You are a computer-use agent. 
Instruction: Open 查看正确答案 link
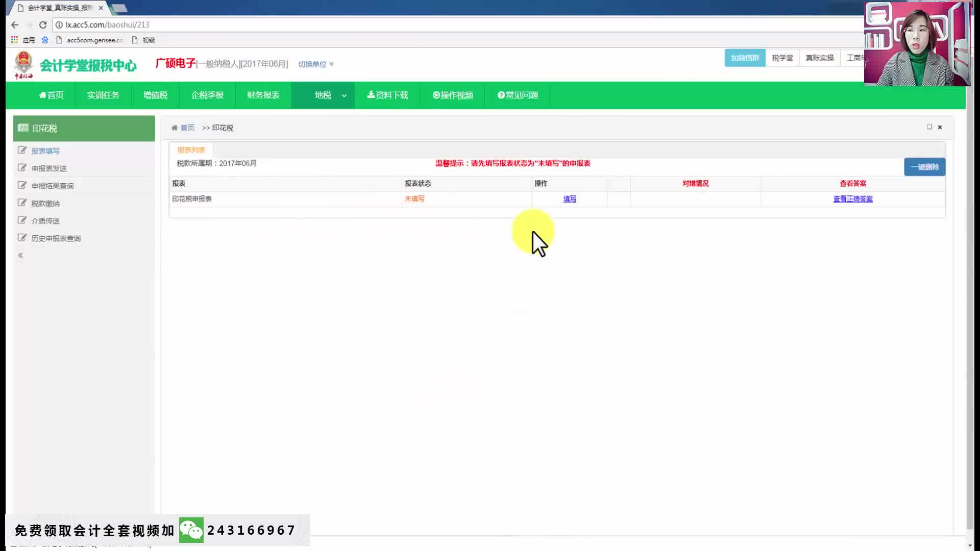(853, 199)
